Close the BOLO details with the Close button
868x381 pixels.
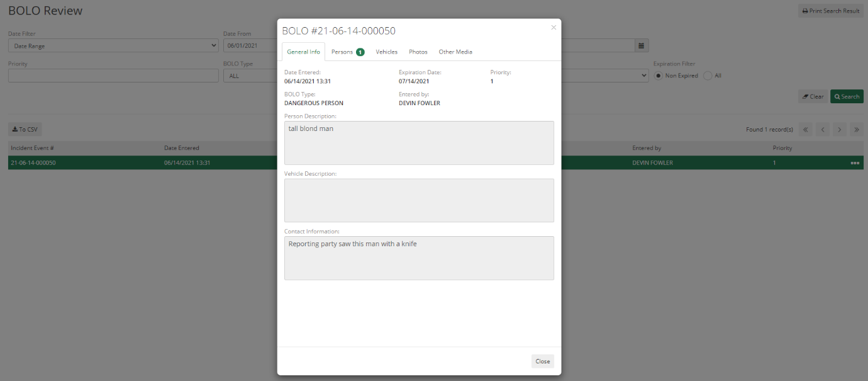pyautogui.click(x=542, y=361)
